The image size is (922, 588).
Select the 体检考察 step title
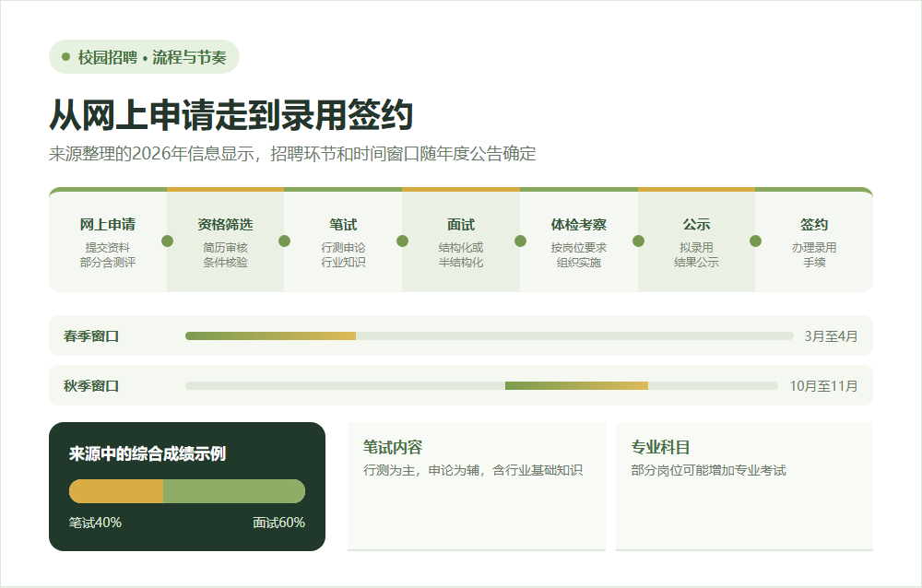point(579,225)
